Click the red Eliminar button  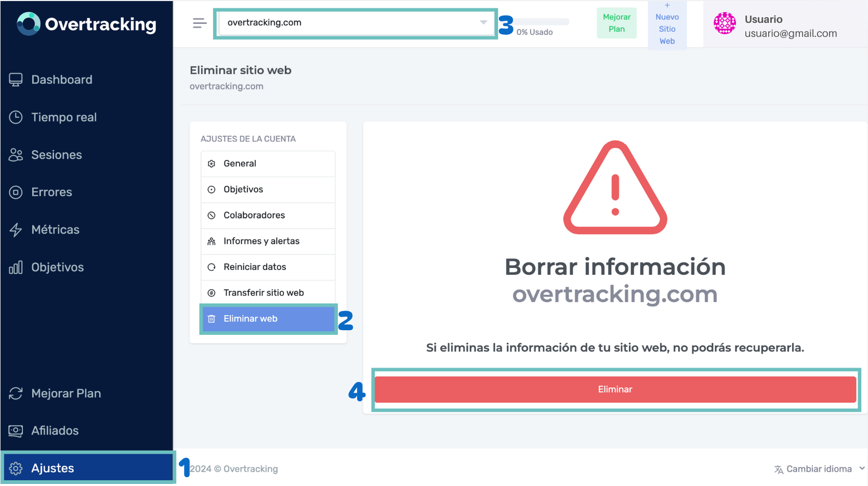coord(615,389)
